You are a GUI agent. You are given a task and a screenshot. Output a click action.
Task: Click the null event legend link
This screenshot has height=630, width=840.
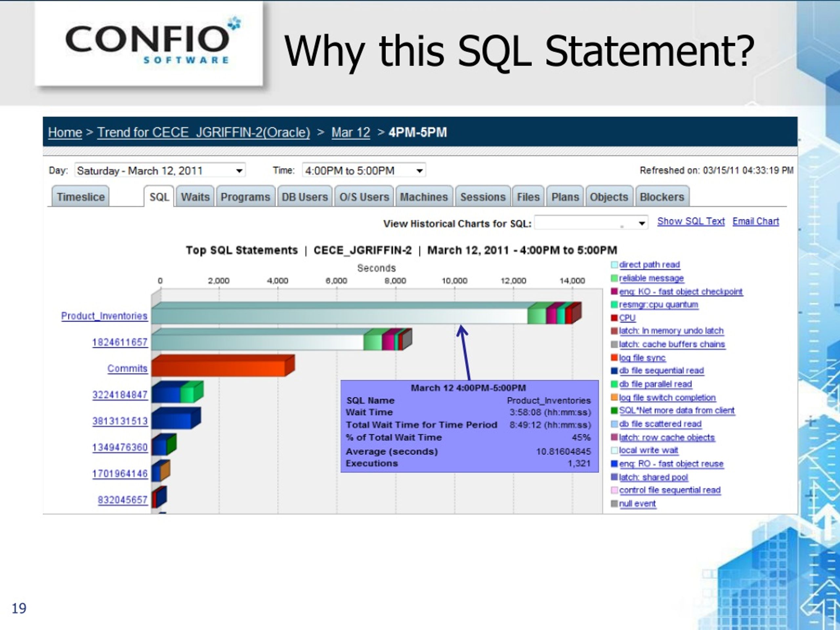pos(638,504)
